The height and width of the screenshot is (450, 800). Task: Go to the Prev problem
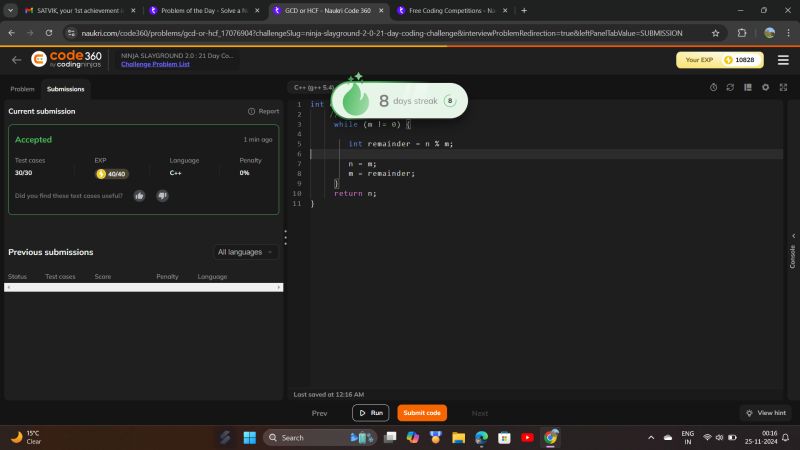point(319,413)
